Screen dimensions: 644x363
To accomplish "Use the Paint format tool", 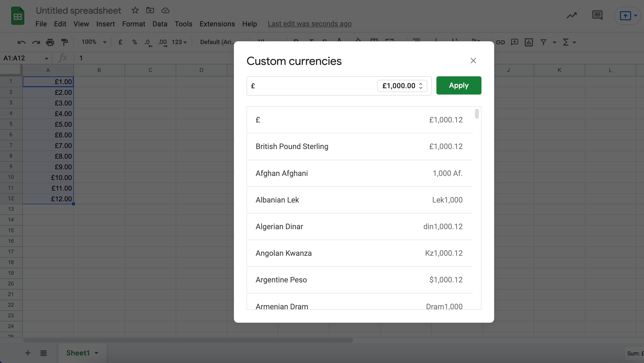I will tap(64, 42).
